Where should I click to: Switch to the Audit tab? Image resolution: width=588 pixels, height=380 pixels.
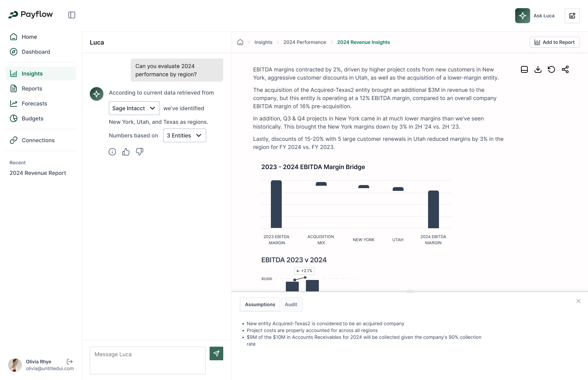coord(291,304)
